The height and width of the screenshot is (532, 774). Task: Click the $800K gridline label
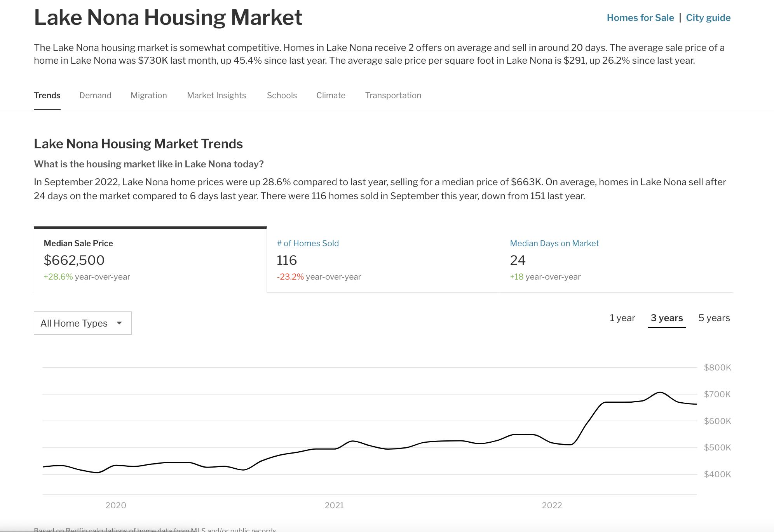click(x=717, y=367)
